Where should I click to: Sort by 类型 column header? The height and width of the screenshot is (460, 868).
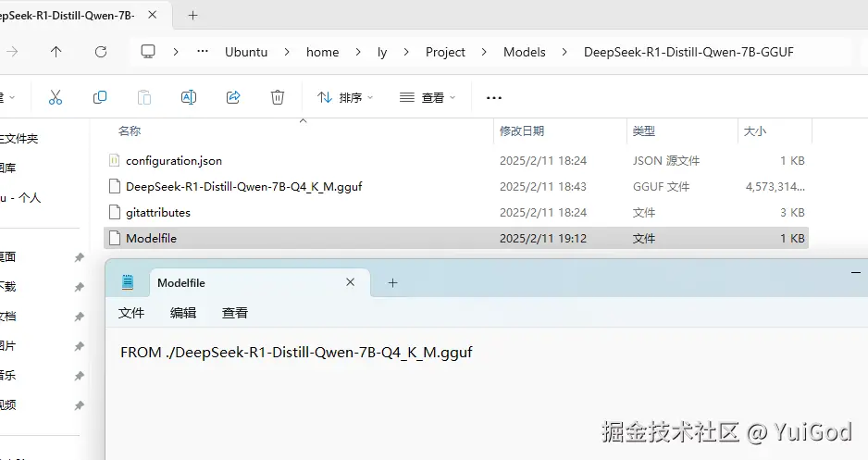644,131
